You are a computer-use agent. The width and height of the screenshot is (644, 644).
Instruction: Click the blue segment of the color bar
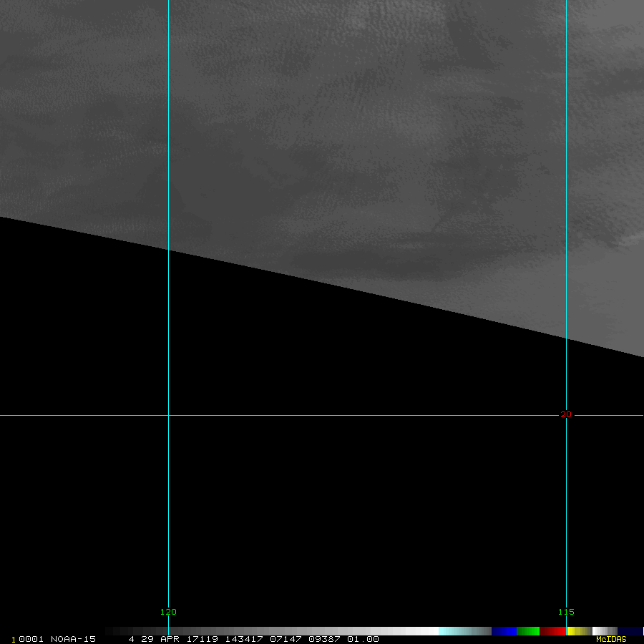[504, 631]
